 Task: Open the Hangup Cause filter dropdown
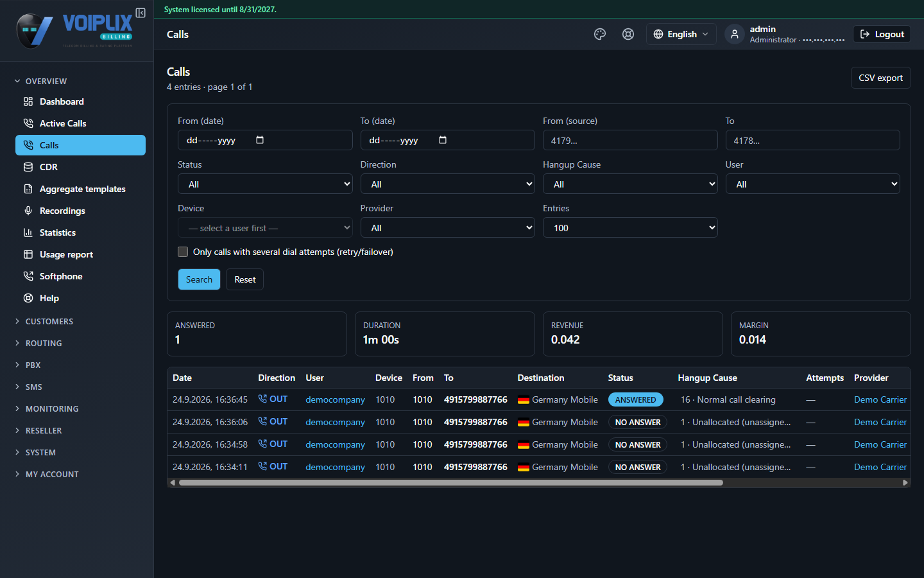(x=630, y=184)
